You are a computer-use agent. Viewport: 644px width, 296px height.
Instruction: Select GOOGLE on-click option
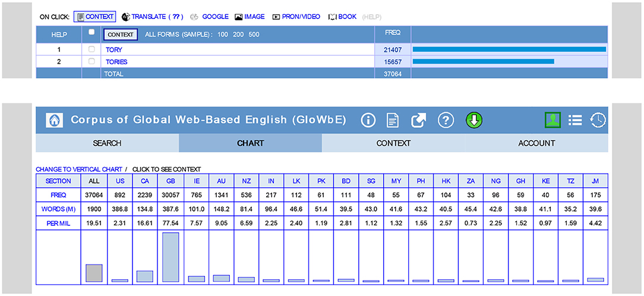(x=210, y=17)
